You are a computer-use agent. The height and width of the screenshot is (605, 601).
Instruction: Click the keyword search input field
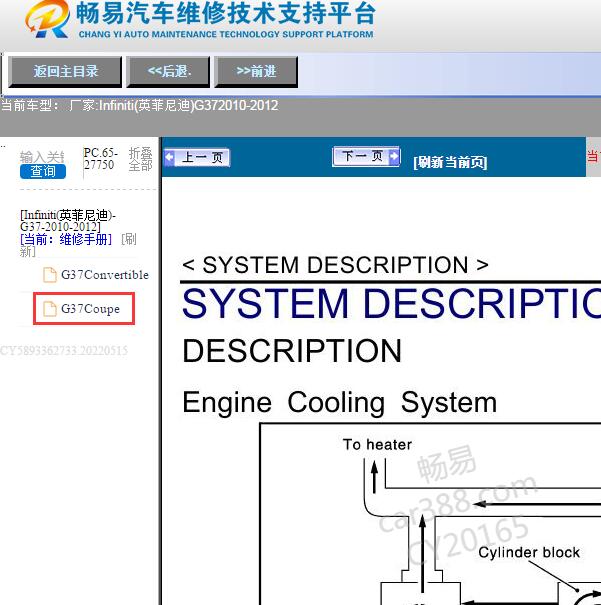click(x=42, y=157)
